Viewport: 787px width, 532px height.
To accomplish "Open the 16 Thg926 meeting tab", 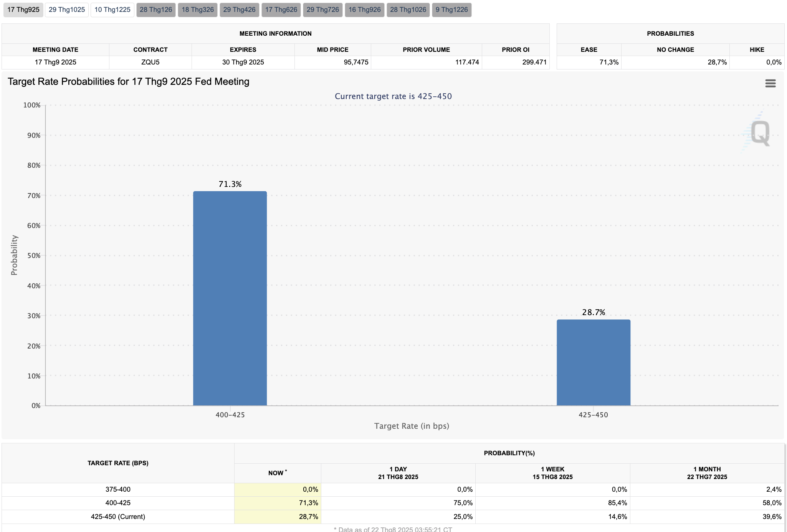I will (365, 10).
